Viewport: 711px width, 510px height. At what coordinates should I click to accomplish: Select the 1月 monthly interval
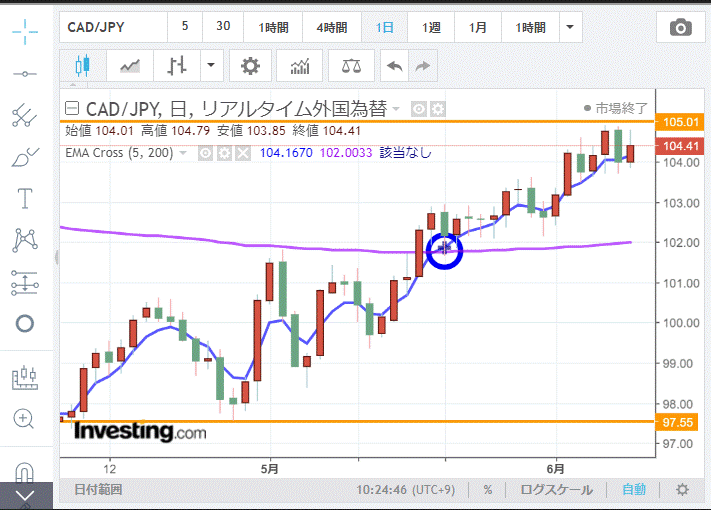point(478,27)
